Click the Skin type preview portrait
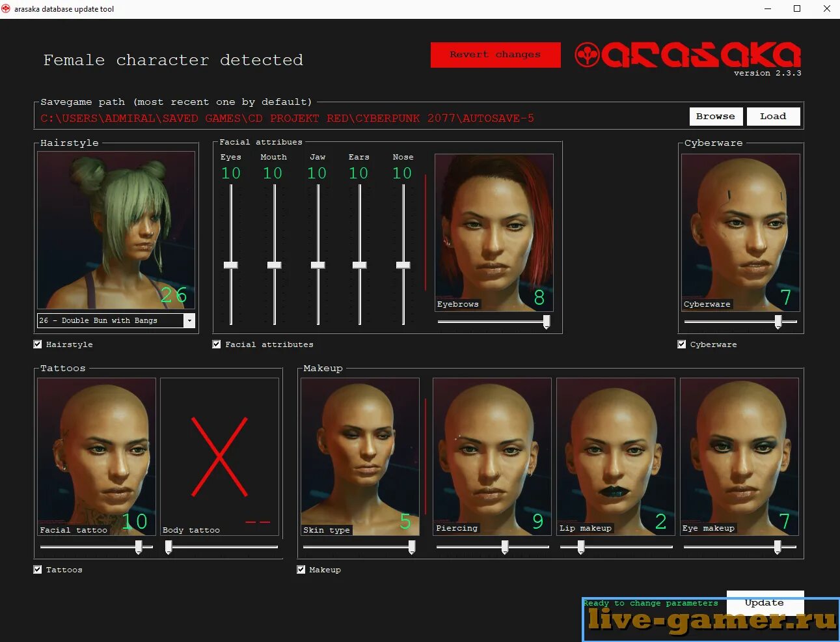Viewport: 840px width, 642px height. [360, 456]
